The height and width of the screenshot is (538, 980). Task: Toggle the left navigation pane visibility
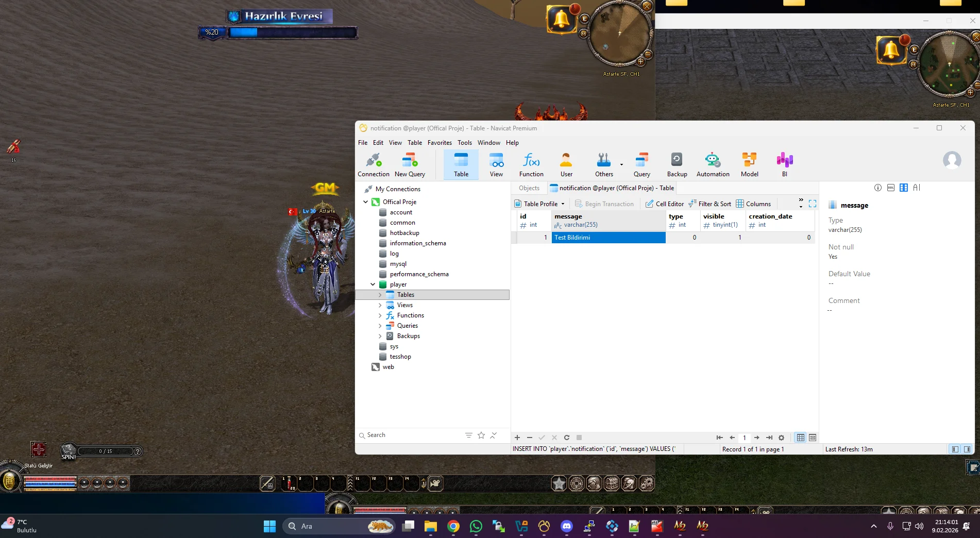[955, 449]
